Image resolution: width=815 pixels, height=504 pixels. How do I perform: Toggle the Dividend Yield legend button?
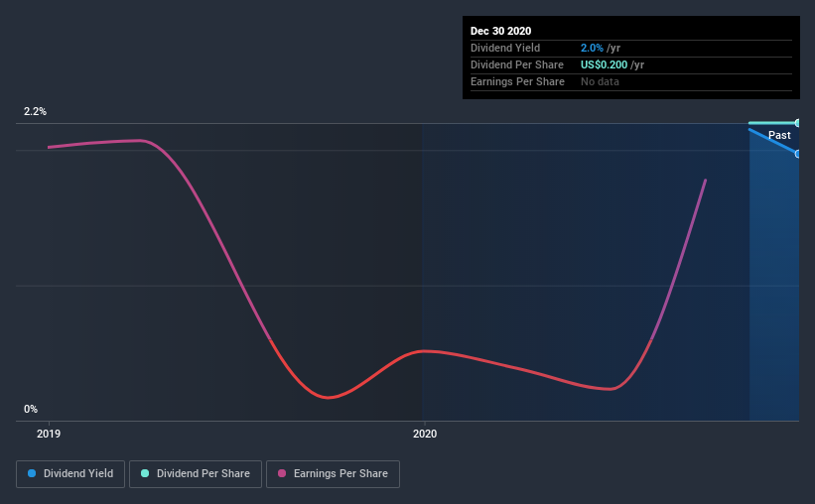70,474
